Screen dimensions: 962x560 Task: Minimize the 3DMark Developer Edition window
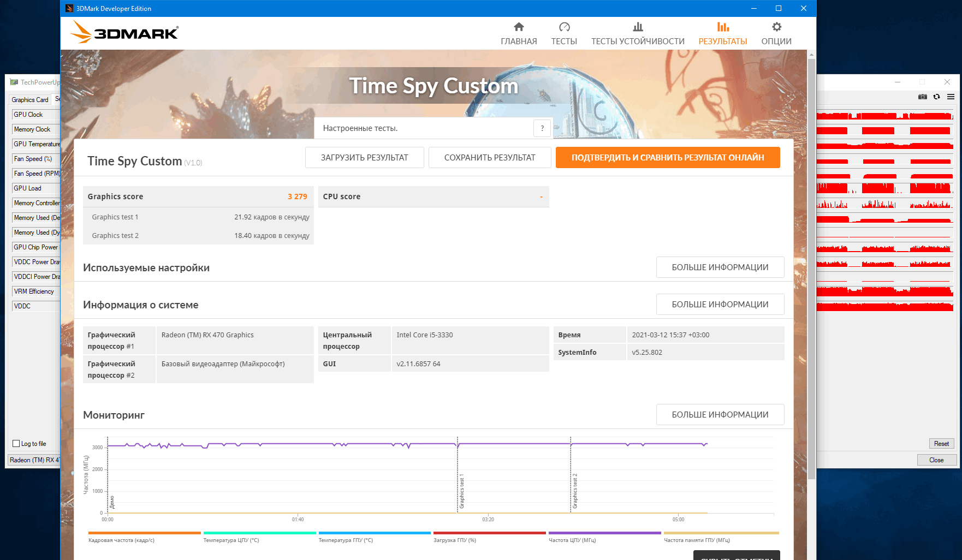pyautogui.click(x=754, y=8)
